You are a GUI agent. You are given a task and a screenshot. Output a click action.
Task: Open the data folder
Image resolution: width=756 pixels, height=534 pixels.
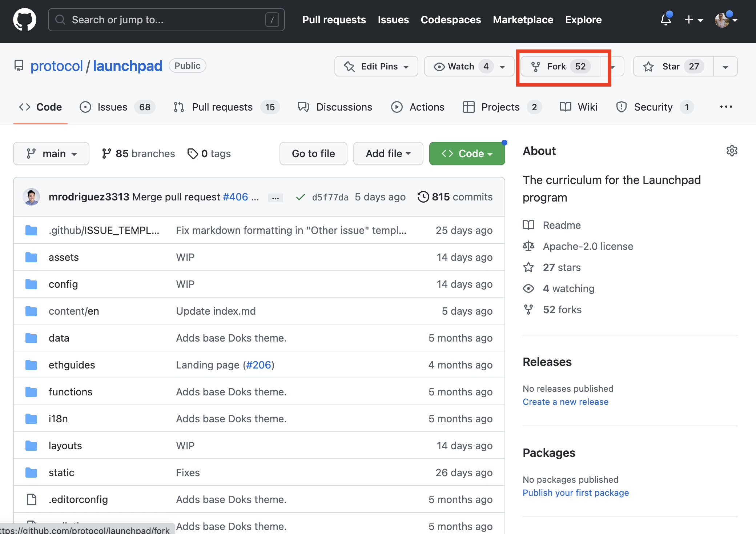pyautogui.click(x=59, y=338)
